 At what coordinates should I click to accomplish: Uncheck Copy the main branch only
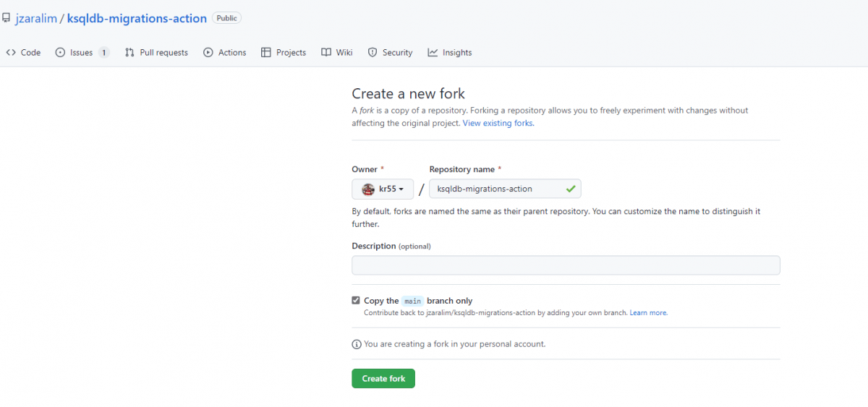click(x=356, y=301)
